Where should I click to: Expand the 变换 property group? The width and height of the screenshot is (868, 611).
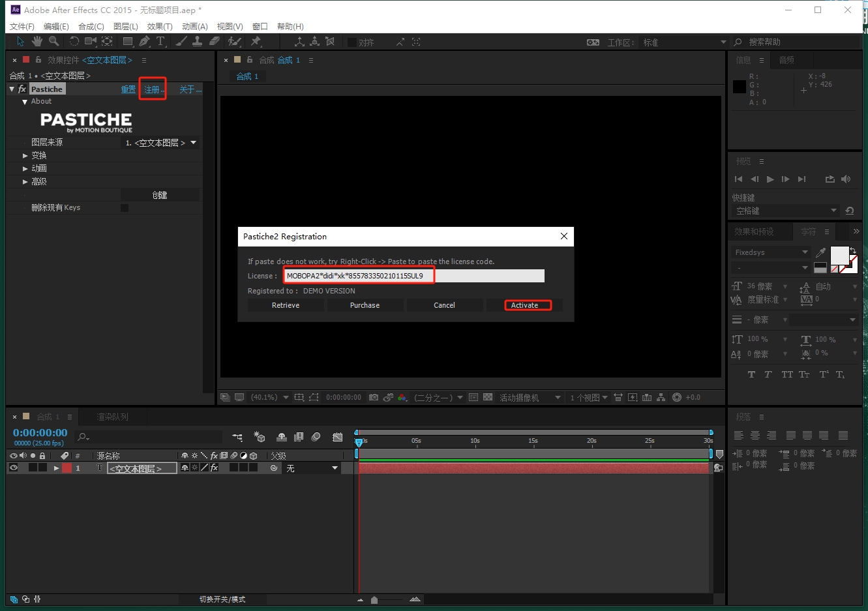[x=25, y=156]
